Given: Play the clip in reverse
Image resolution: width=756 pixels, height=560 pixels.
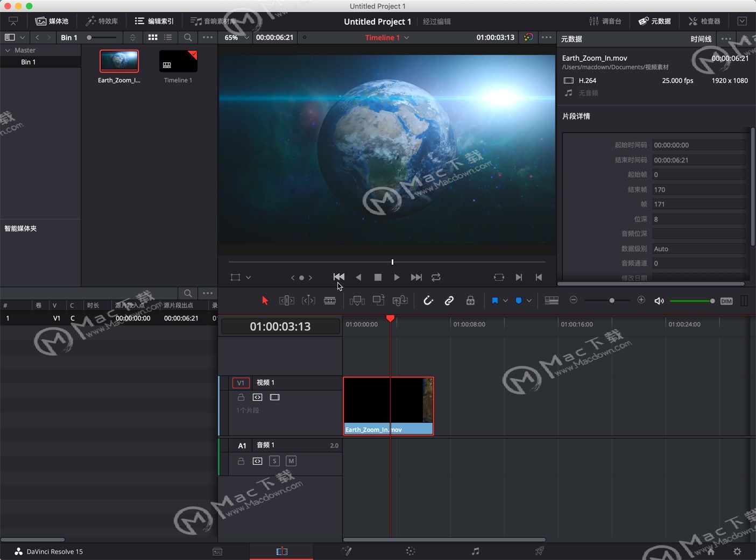Looking at the screenshot, I should tap(358, 277).
